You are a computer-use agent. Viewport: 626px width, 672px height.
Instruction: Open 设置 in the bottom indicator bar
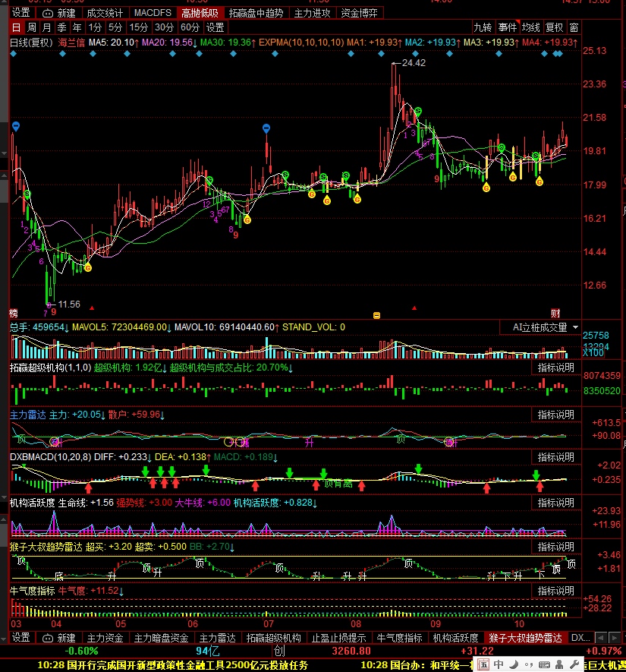[21, 638]
